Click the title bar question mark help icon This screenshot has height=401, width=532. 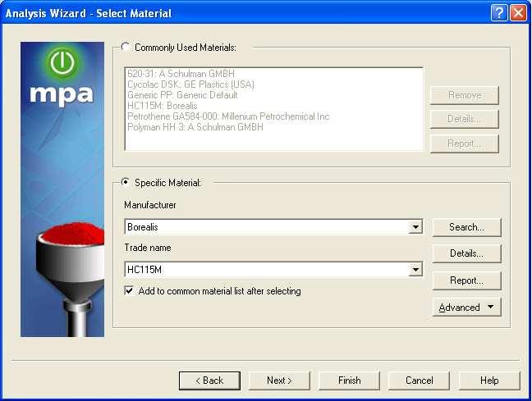pos(499,13)
